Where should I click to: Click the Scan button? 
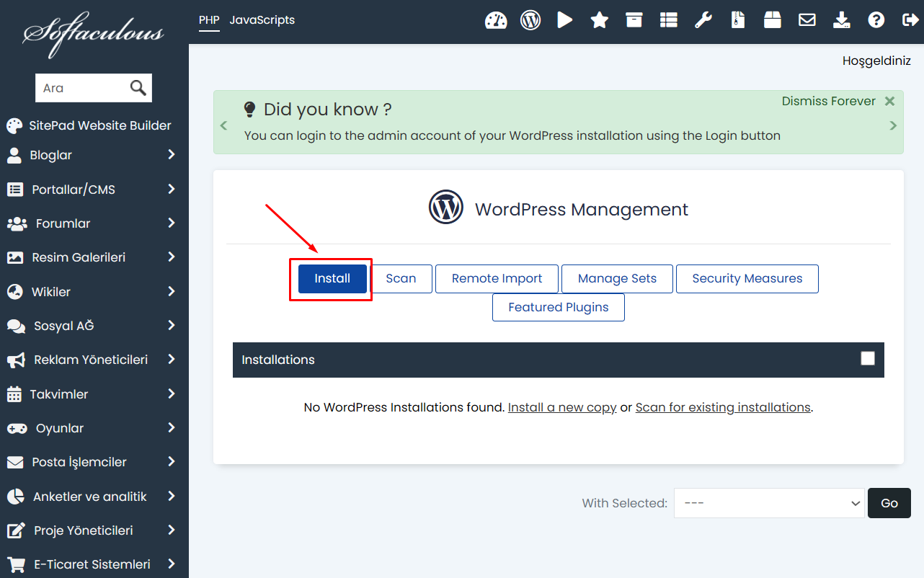coord(401,279)
